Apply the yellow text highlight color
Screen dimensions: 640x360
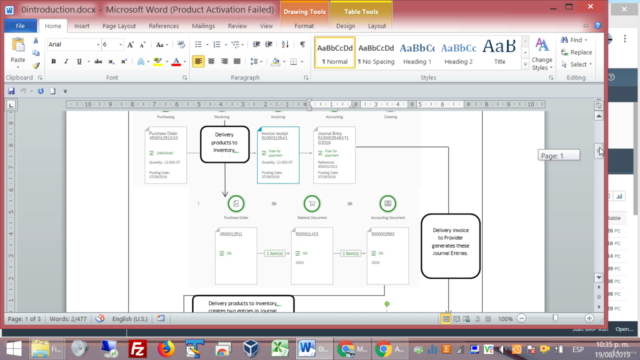click(158, 62)
